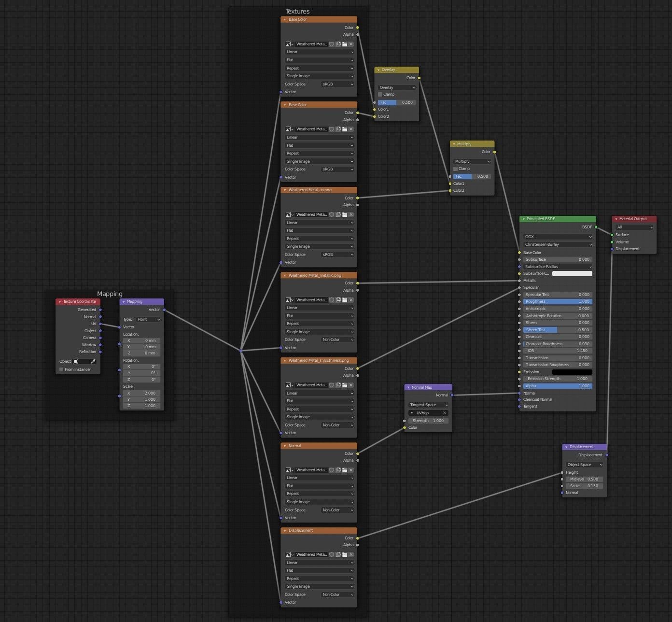The image size is (672, 622).
Task: Open Mapping Type Point dropdown
Action: tap(148, 319)
